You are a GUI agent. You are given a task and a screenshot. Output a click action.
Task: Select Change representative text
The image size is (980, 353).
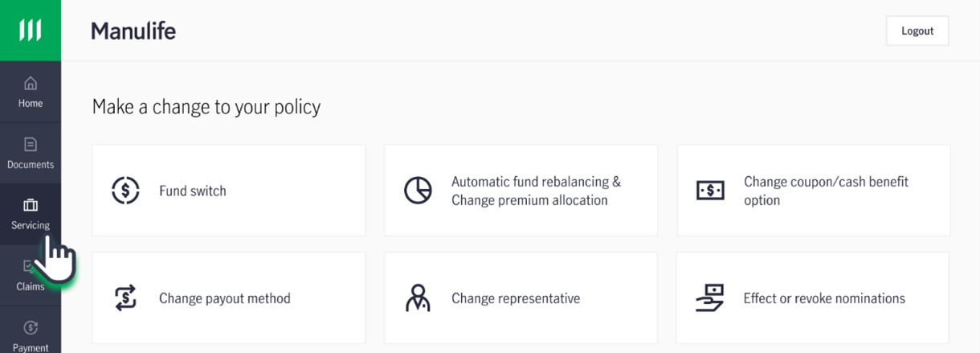(x=516, y=298)
